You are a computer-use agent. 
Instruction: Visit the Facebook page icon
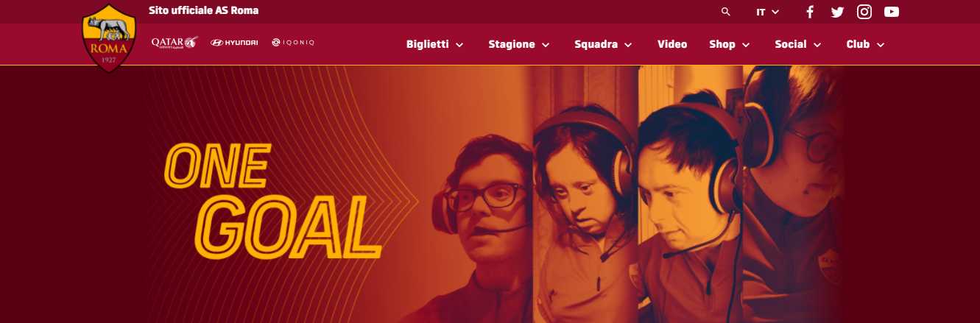tap(810, 12)
